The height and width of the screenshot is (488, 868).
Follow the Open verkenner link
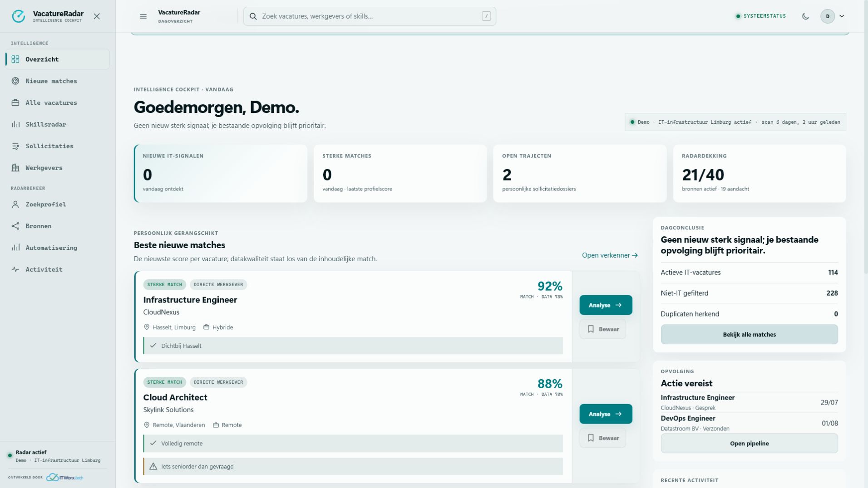pyautogui.click(x=610, y=255)
